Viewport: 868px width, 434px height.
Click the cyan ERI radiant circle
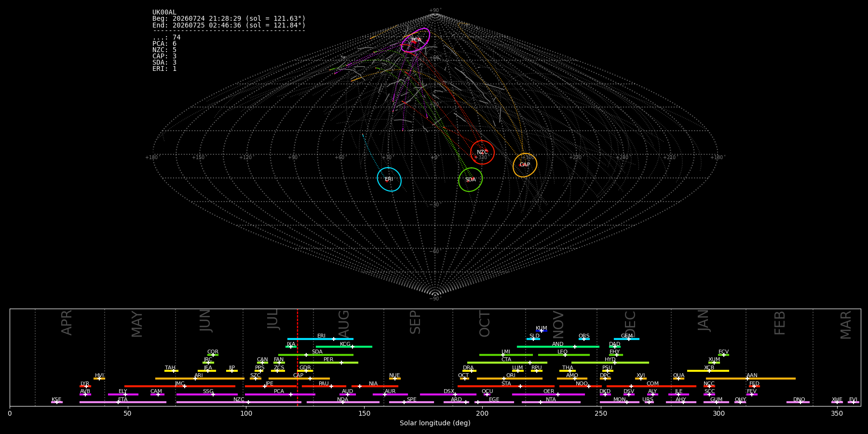tap(389, 179)
